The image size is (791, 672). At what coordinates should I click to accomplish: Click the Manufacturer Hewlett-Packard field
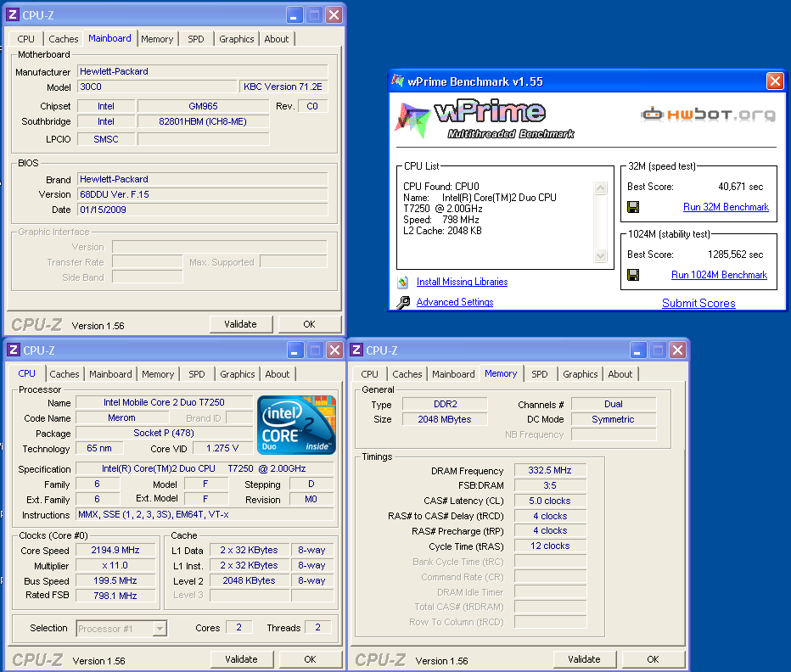[x=202, y=71]
